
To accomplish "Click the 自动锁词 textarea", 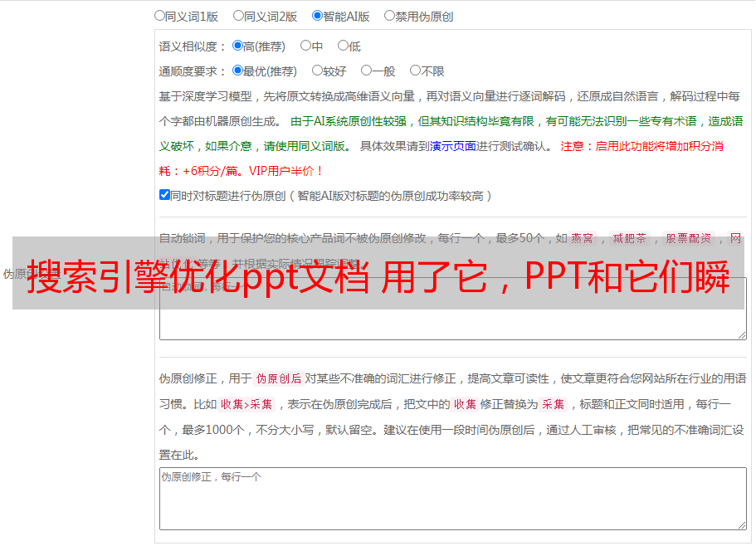I will tap(453, 309).
